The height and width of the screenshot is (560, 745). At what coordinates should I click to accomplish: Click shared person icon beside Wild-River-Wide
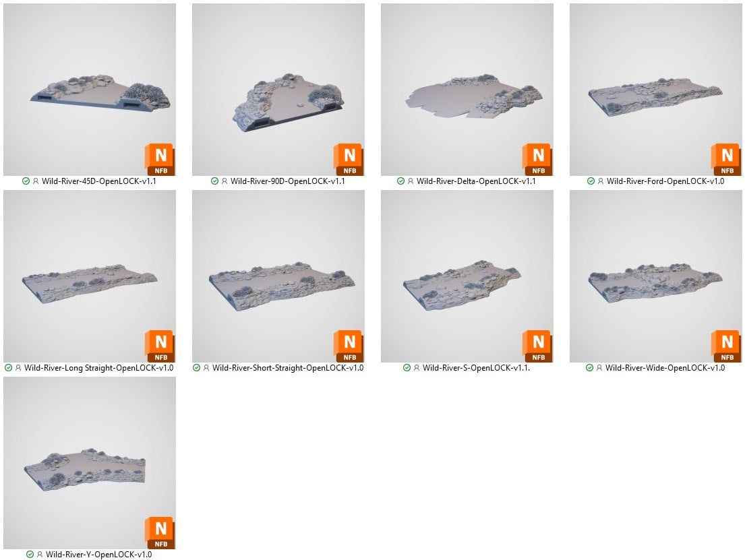tap(599, 368)
